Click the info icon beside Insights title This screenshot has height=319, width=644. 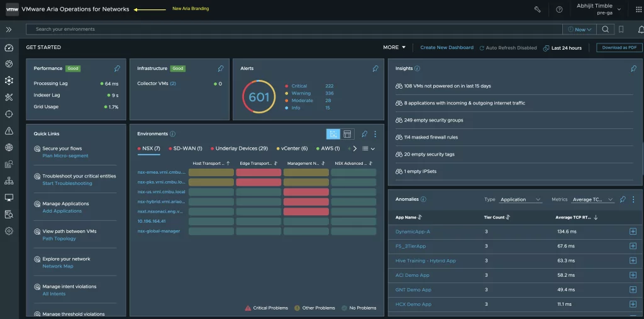[418, 69]
